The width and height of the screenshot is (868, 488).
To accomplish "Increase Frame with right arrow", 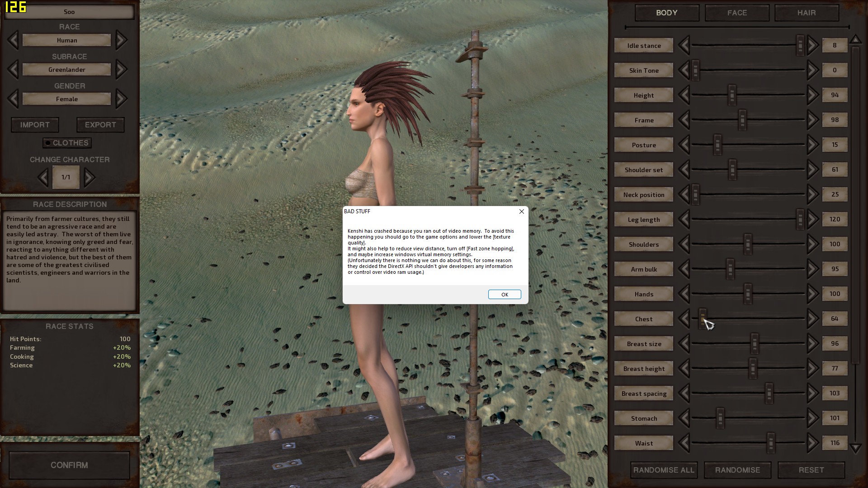I will (813, 120).
